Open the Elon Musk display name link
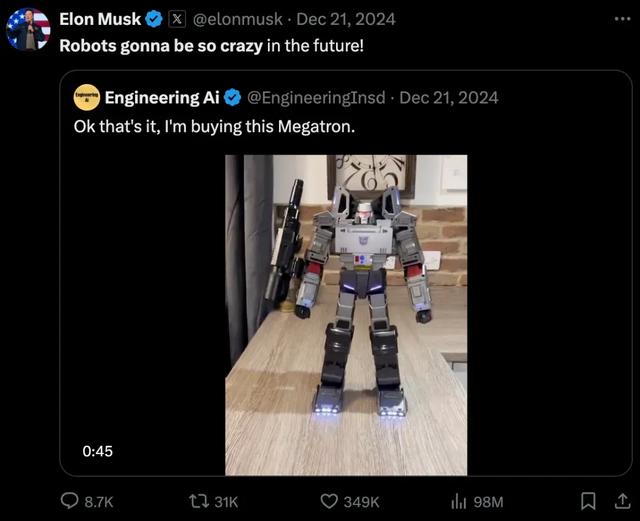Image resolution: width=640 pixels, height=521 pixels. (x=100, y=18)
